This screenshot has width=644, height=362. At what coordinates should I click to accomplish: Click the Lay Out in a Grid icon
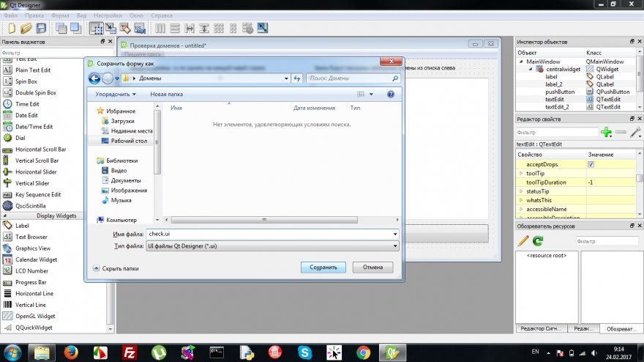point(219,28)
